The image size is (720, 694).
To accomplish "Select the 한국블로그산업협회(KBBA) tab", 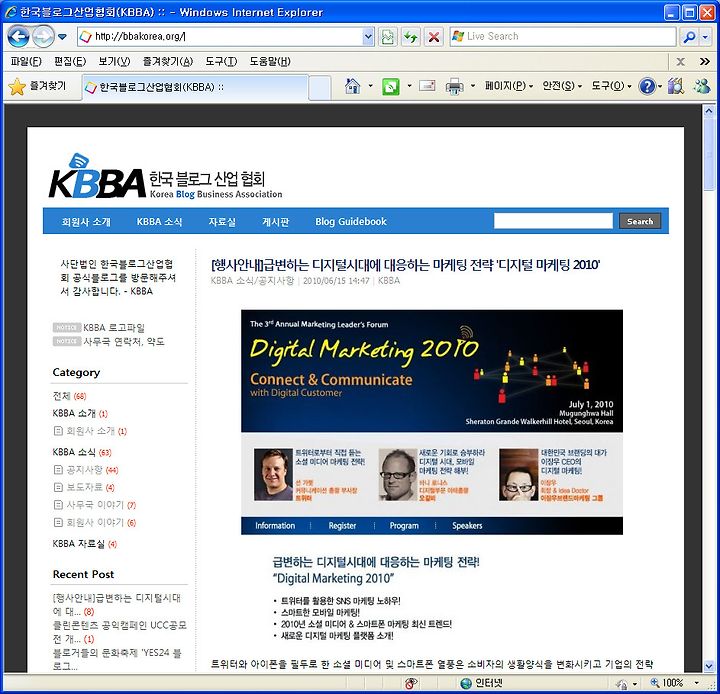I will coord(195,87).
